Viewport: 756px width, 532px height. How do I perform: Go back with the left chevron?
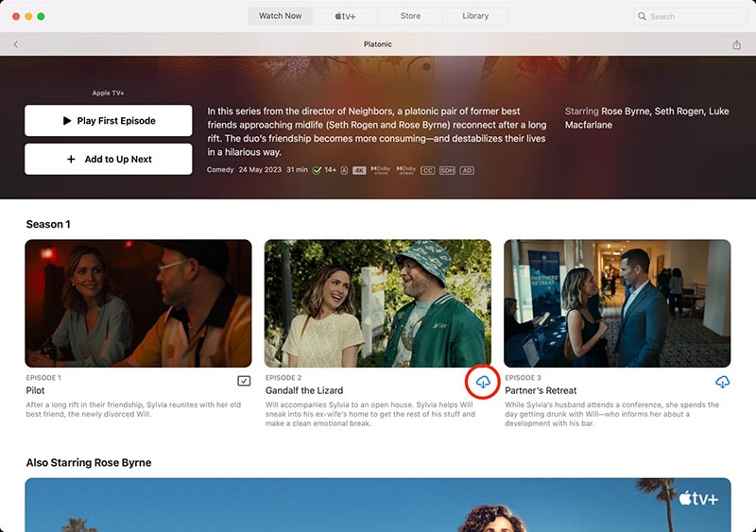16,44
